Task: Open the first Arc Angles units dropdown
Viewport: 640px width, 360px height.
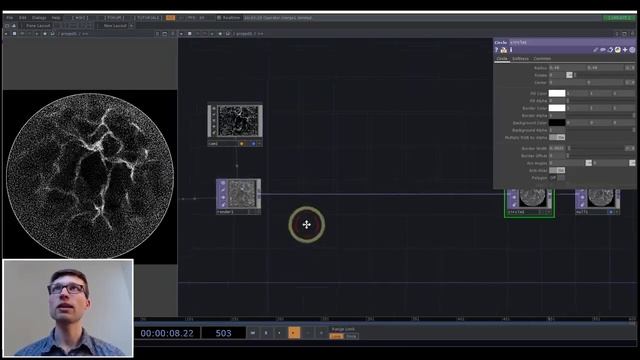Action: click(588, 163)
